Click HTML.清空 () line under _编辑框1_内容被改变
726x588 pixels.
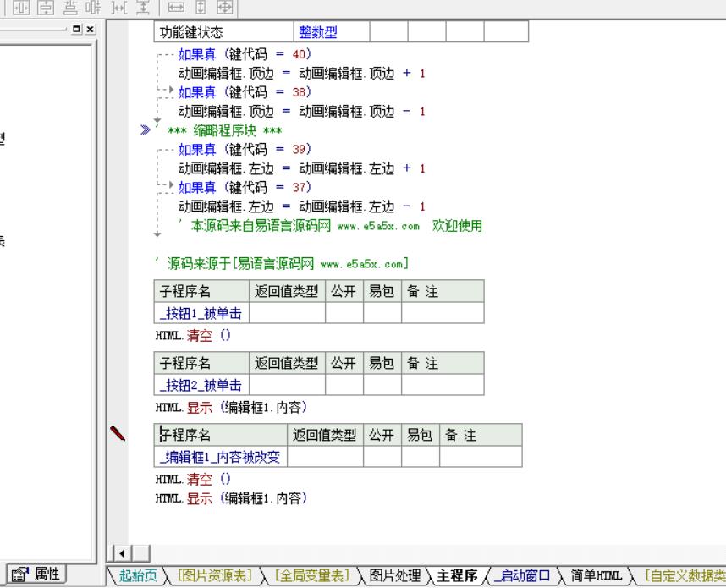[193, 479]
